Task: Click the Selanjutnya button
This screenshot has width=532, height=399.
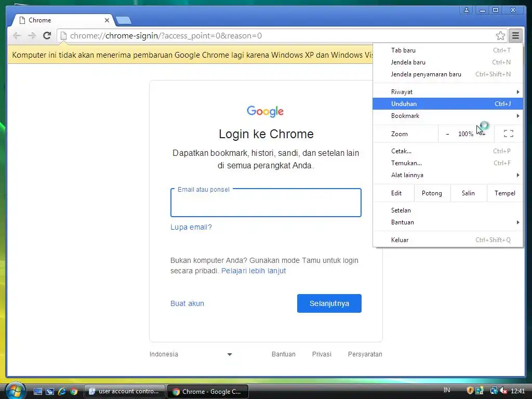Action: [x=329, y=303]
